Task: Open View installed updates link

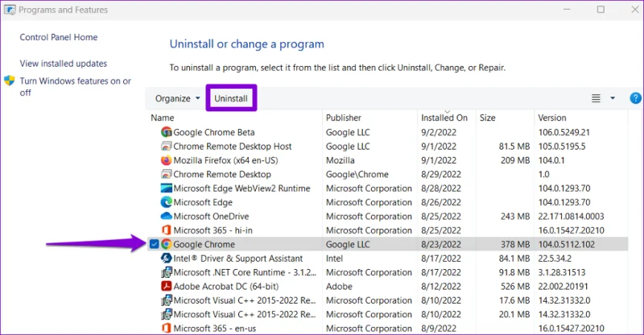Action: pos(64,64)
